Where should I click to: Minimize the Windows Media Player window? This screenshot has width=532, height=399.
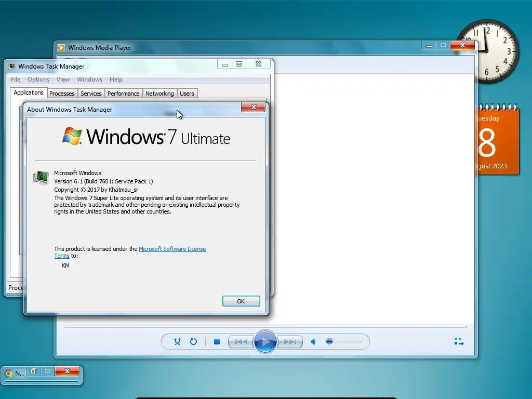[x=429, y=46]
